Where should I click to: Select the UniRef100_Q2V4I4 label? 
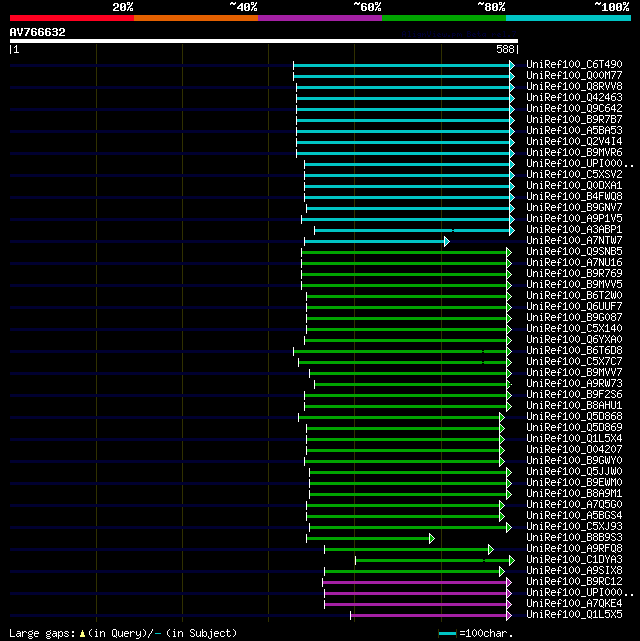coord(574,142)
